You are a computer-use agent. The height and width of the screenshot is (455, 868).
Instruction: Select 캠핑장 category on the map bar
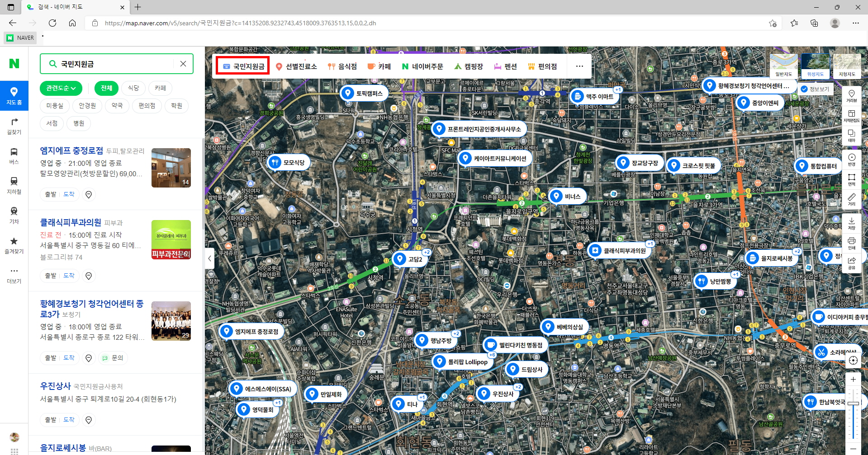tap(469, 66)
